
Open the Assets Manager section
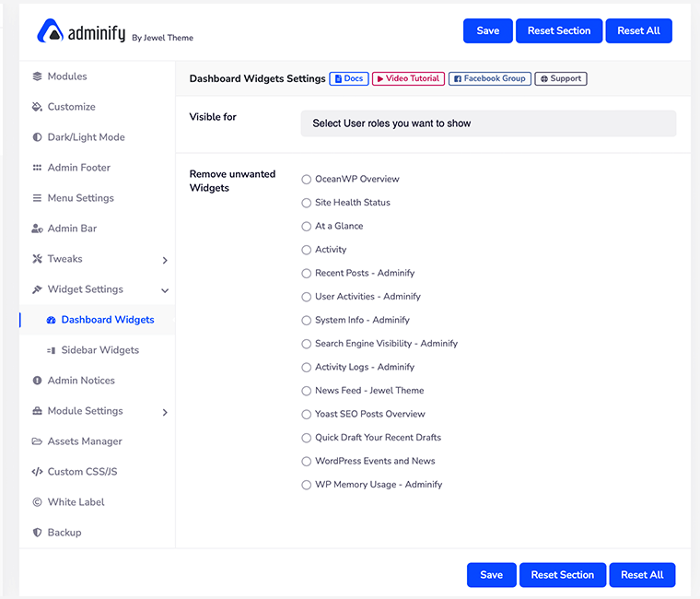tap(98, 441)
